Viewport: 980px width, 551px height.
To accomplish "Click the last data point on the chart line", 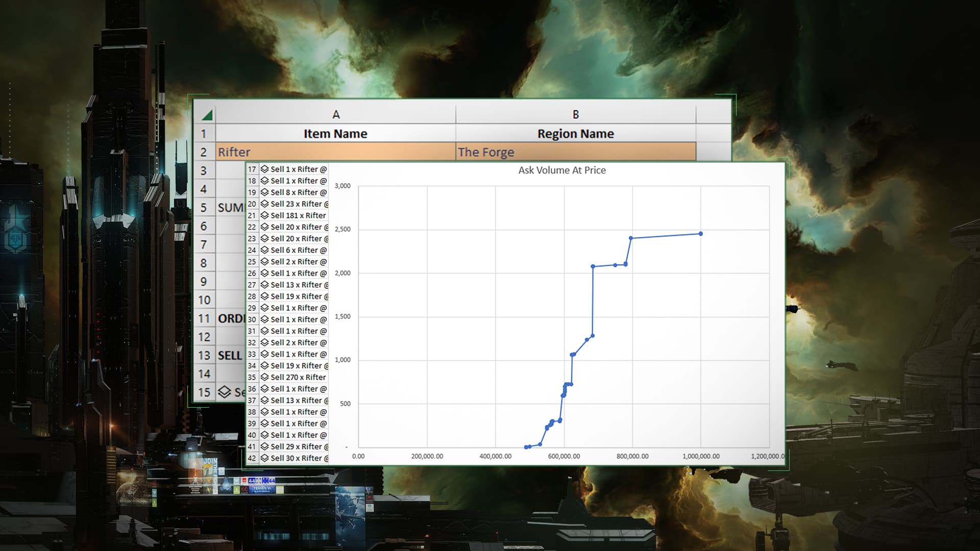I will click(701, 234).
